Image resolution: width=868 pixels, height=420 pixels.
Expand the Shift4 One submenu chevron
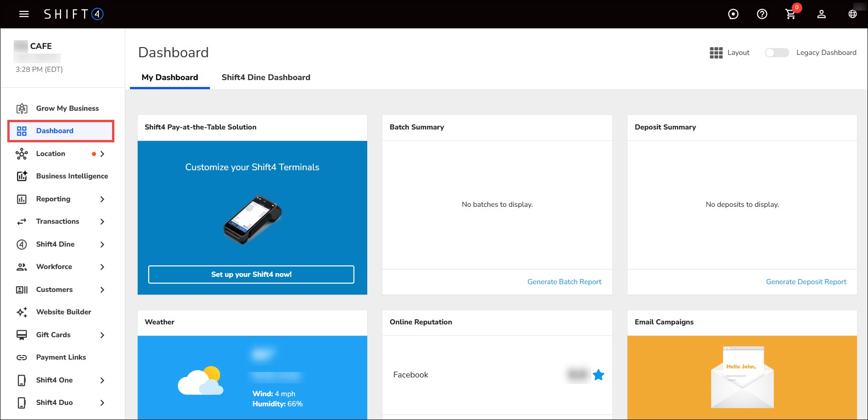click(x=102, y=380)
